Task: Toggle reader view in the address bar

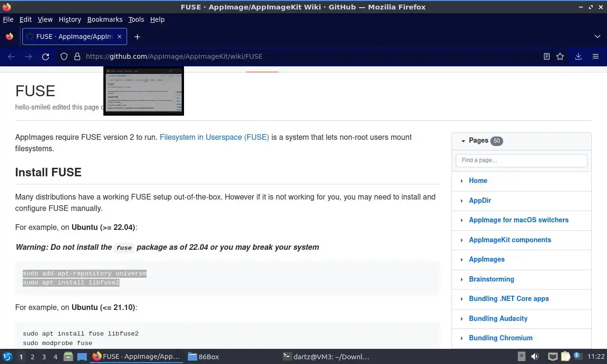Action: (546, 56)
